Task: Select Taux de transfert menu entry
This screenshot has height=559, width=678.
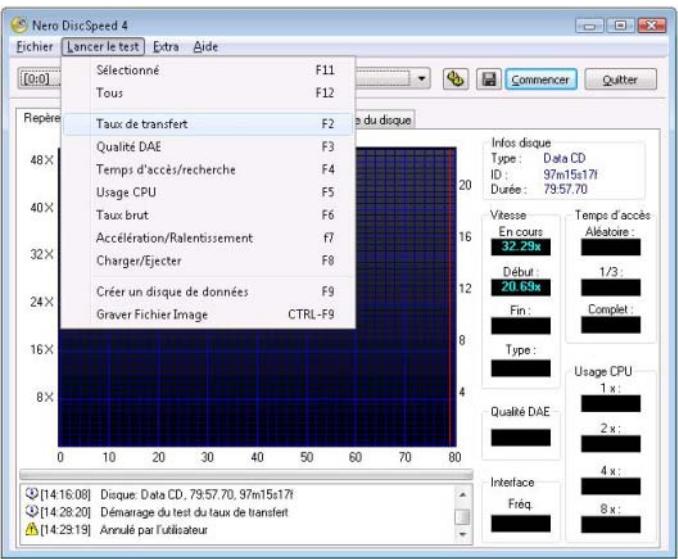Action: [208, 124]
